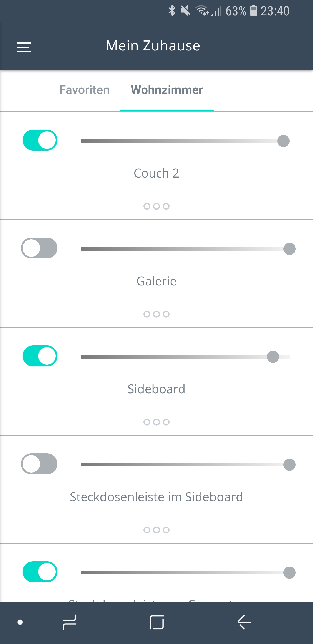The height and width of the screenshot is (644, 313).
Task: Turn off the Couch 2 switch
Action: pos(40,140)
